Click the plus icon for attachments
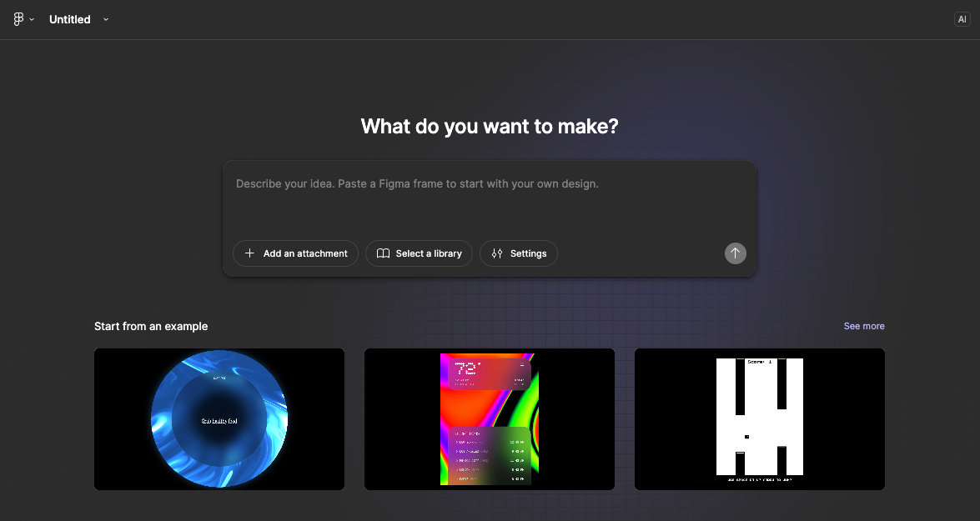Image resolution: width=980 pixels, height=521 pixels. tap(249, 253)
